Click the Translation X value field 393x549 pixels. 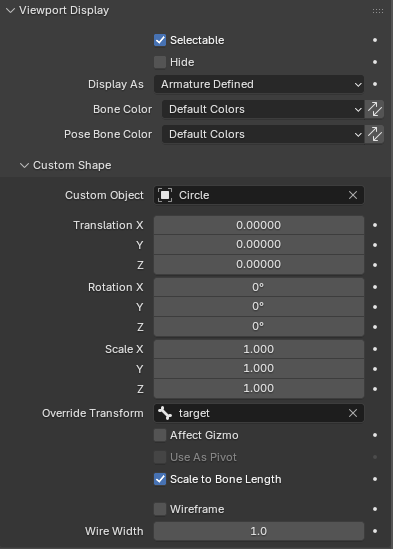(259, 225)
